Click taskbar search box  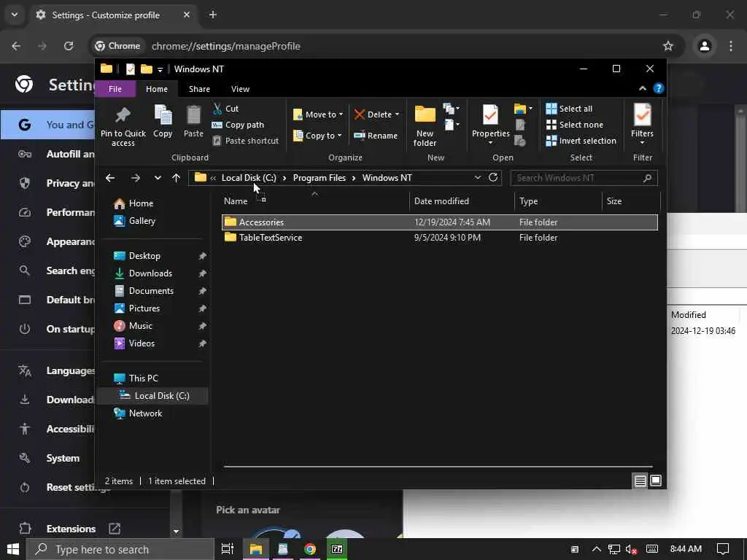(x=120, y=550)
